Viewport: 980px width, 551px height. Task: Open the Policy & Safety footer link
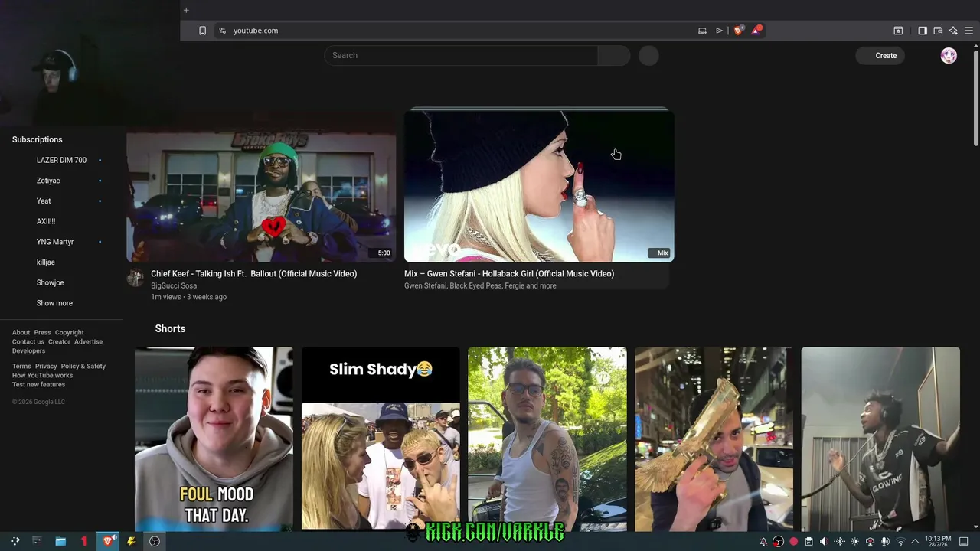tap(83, 366)
